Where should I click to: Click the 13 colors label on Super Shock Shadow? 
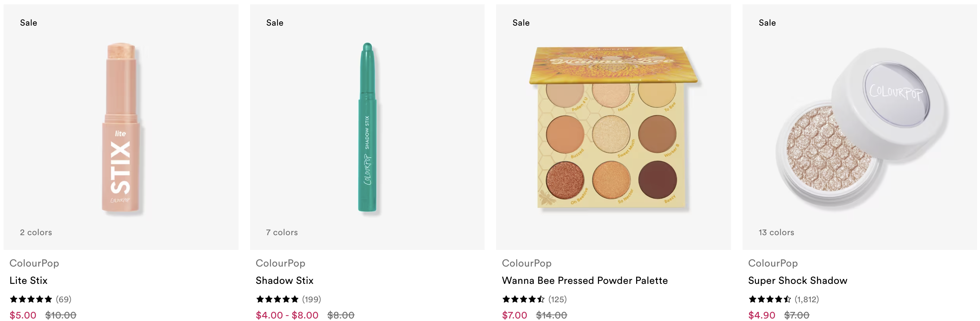776,232
